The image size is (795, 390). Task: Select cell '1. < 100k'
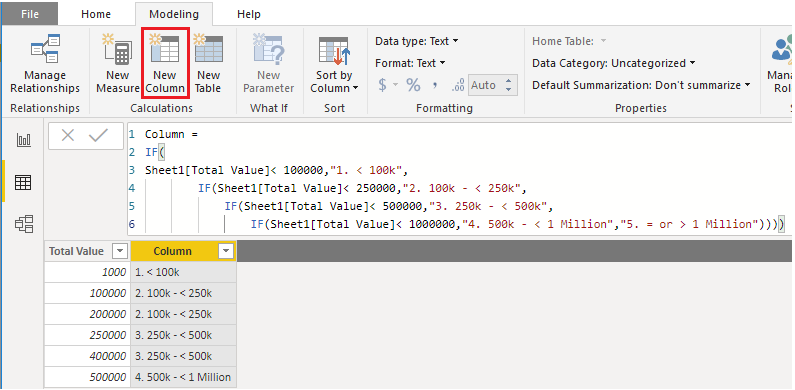point(184,272)
